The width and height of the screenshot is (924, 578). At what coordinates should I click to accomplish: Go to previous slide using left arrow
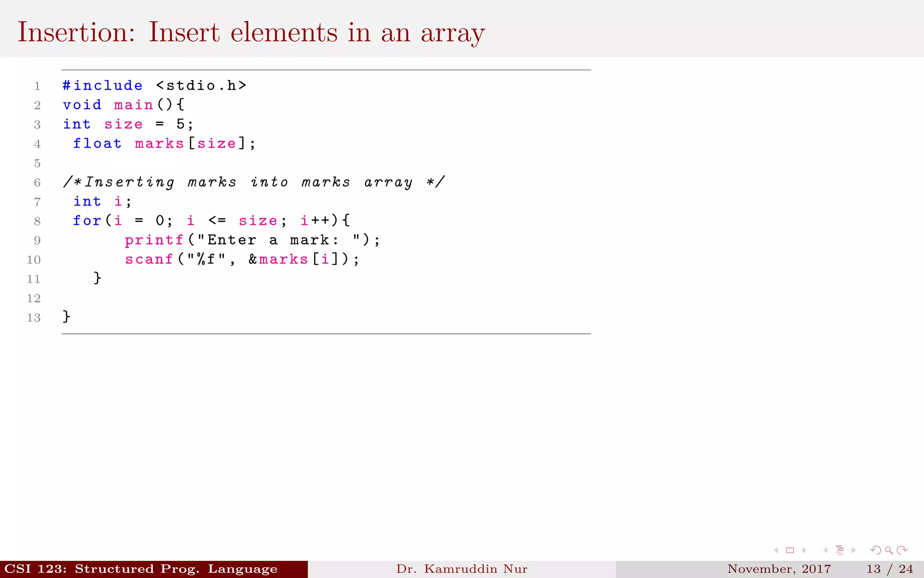click(776, 550)
